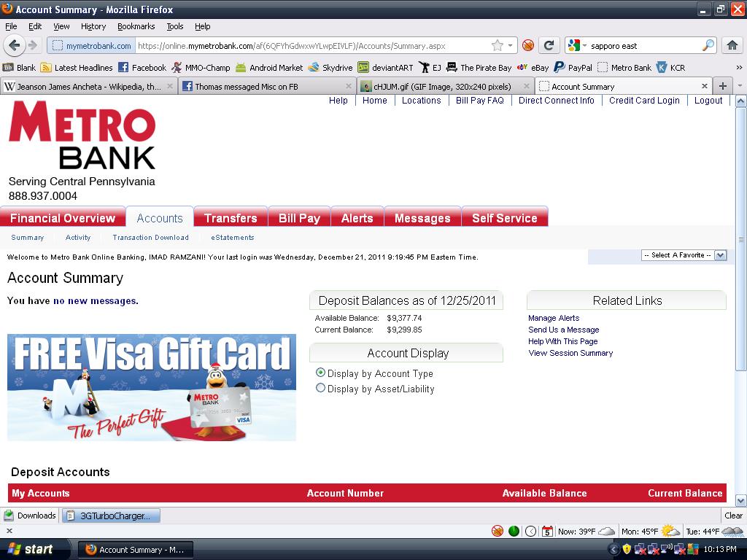747x560 pixels.
Task: Switch to the Thomas messaged Misc on FB tab
Action: [x=267, y=86]
